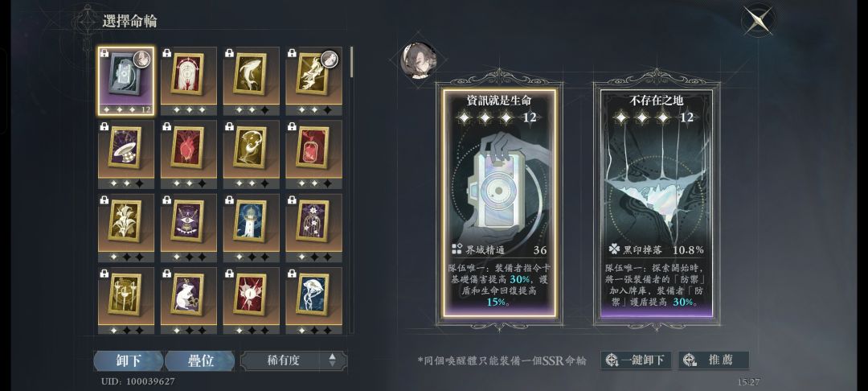Select the white mouse card icon
This screenshot has height=391, width=868.
tap(188, 295)
